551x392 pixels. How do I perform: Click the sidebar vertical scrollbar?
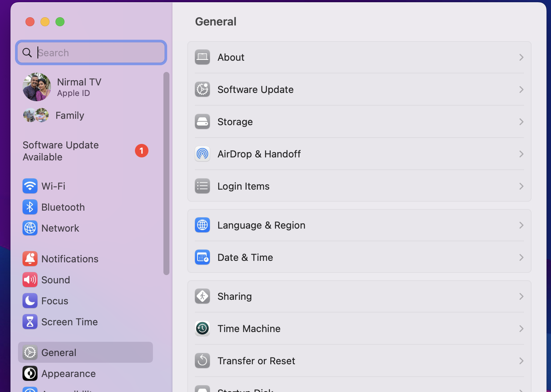[x=166, y=173]
